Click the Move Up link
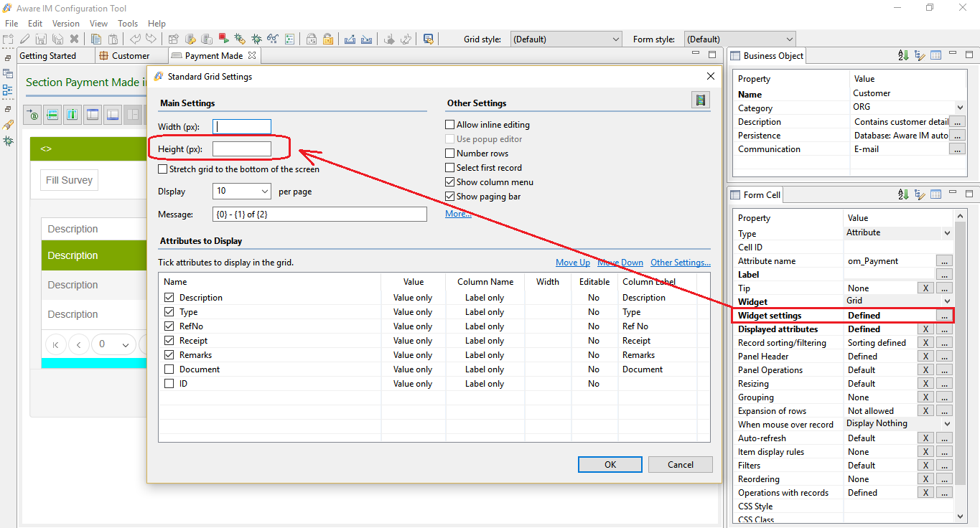 tap(573, 263)
